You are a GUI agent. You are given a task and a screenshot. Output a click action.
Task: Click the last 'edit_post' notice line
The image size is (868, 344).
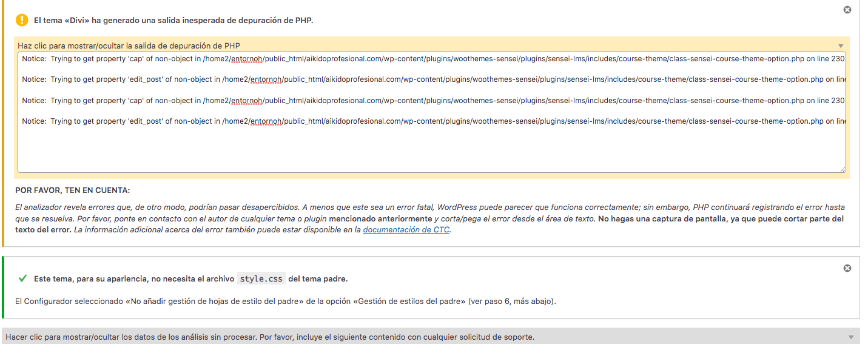[433, 121]
